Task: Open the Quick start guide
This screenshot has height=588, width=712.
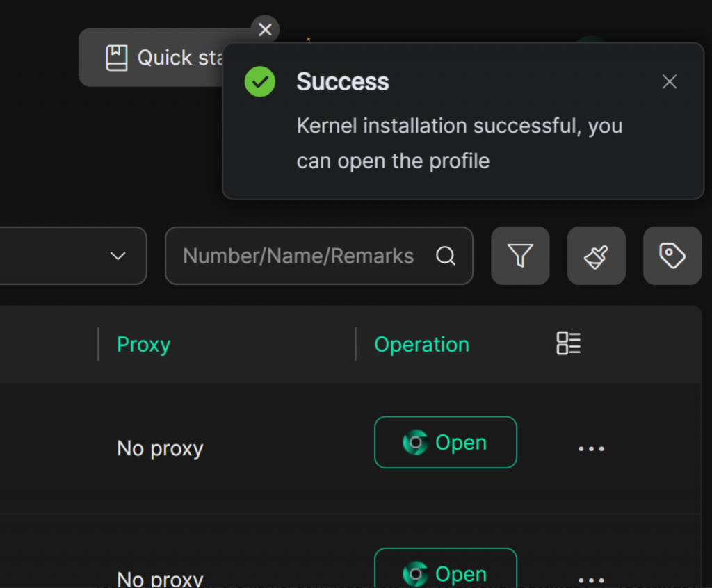Action: [160, 58]
